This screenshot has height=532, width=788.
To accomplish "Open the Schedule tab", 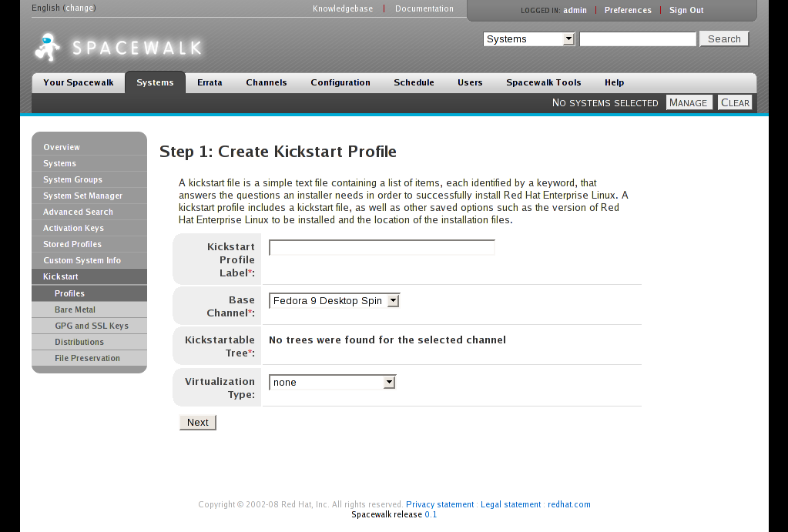I will (414, 82).
